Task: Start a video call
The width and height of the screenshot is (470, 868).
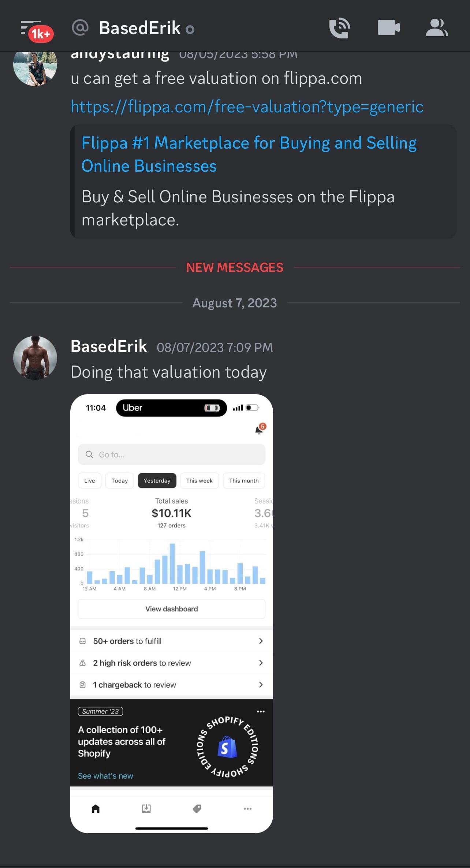Action: coord(388,28)
